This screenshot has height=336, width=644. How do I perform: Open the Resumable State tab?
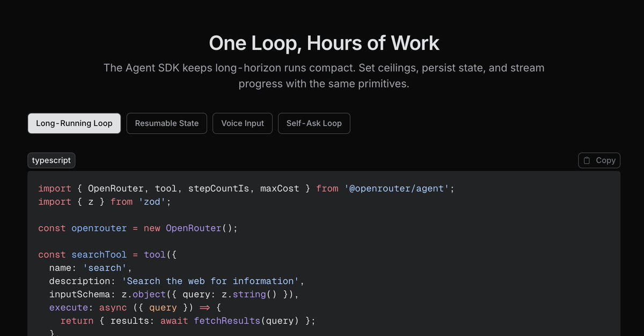coord(167,123)
